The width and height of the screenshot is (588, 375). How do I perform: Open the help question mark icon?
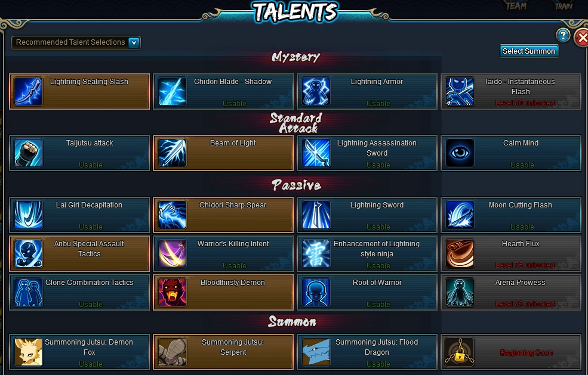(x=562, y=36)
